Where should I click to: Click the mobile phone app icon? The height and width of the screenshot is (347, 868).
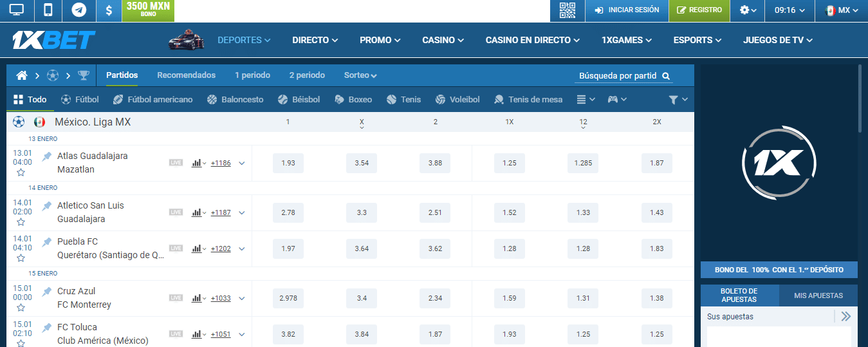click(48, 10)
